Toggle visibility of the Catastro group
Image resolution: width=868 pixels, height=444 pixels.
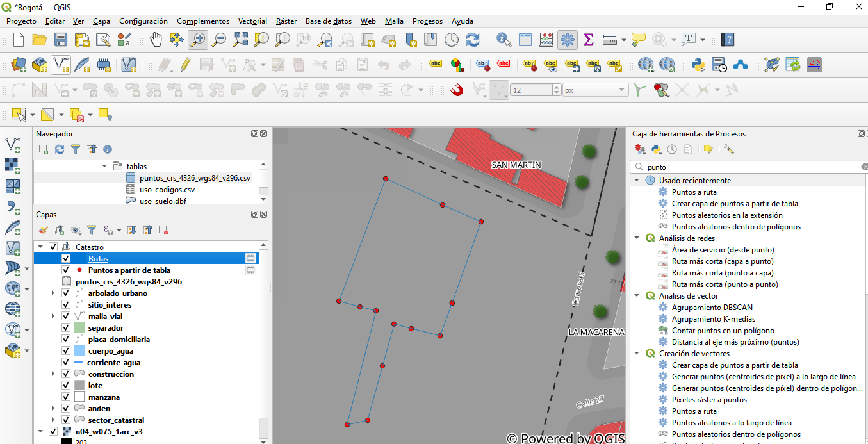point(53,247)
